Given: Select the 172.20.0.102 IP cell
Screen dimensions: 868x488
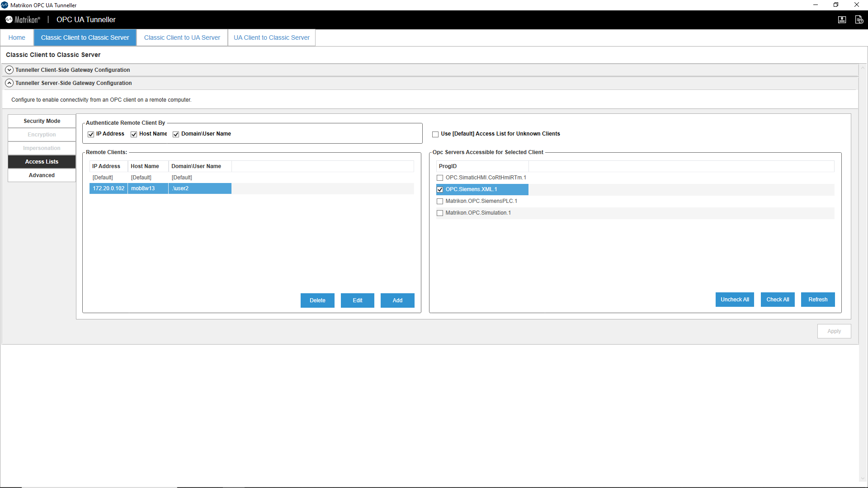Looking at the screenshot, I should (108, 188).
